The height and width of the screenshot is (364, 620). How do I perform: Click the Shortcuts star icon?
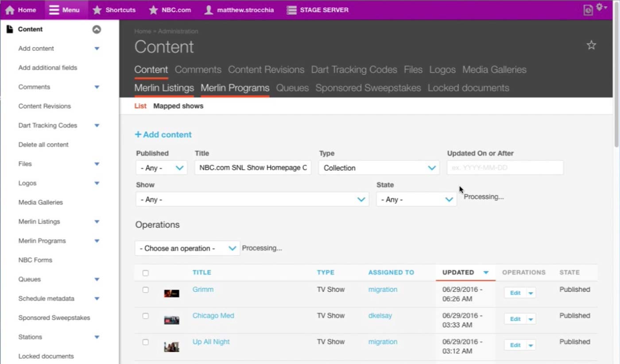(x=97, y=10)
